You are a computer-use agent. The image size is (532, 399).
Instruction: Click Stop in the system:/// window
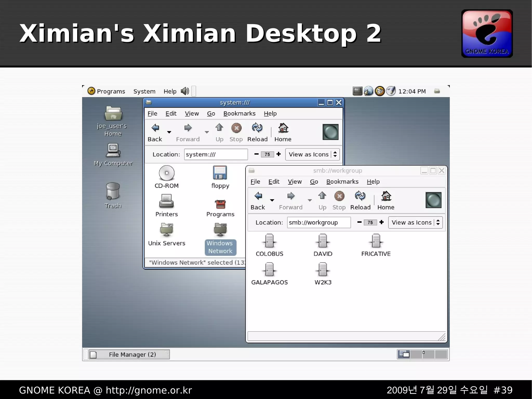[x=236, y=132]
